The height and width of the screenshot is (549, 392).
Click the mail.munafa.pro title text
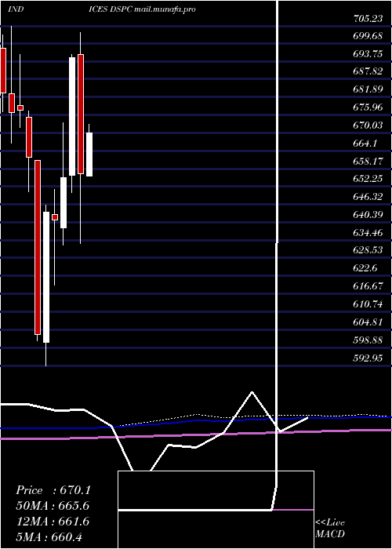165,9
